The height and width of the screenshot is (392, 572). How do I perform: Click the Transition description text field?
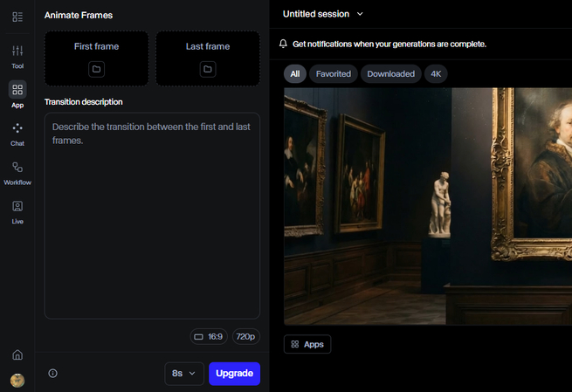[x=152, y=215]
